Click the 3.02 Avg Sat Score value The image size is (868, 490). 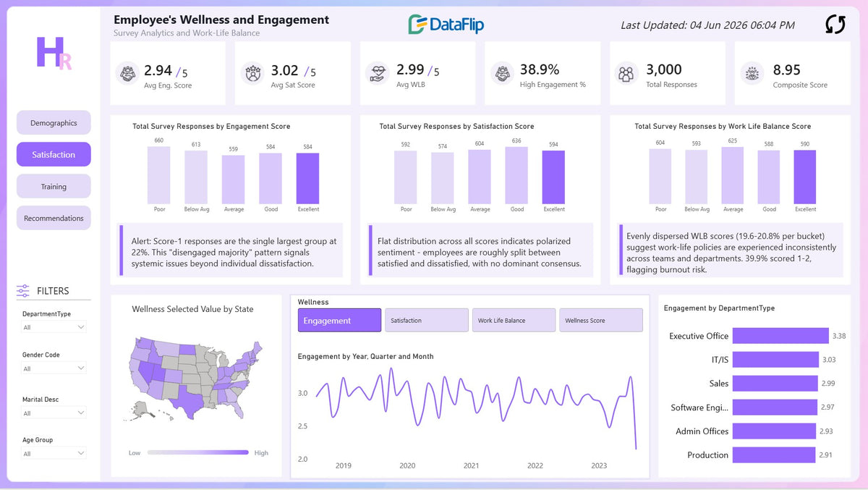click(x=284, y=70)
